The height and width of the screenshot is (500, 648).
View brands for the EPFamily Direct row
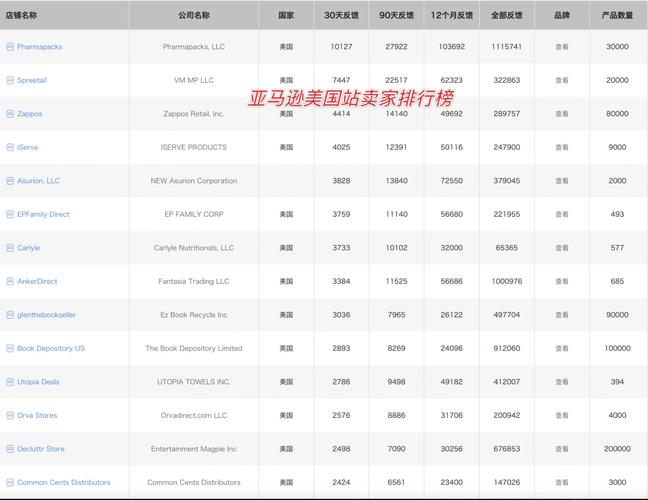562,214
